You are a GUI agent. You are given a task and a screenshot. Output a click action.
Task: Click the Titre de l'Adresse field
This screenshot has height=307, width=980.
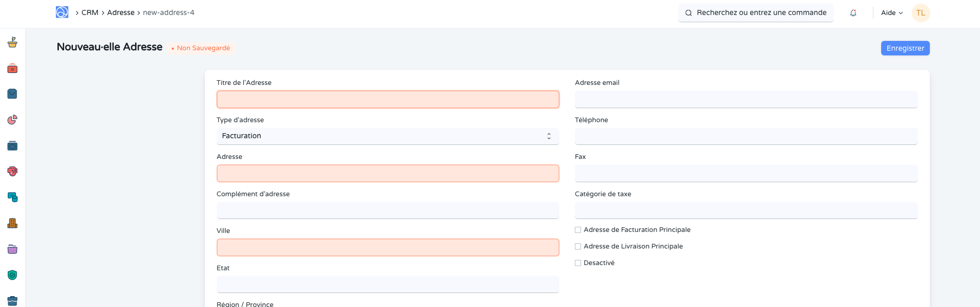(x=388, y=99)
